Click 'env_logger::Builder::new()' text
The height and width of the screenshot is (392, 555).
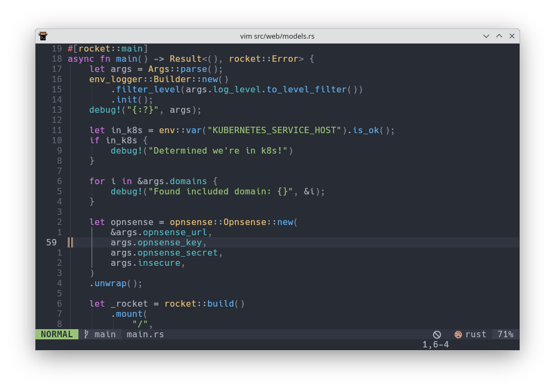coord(158,79)
